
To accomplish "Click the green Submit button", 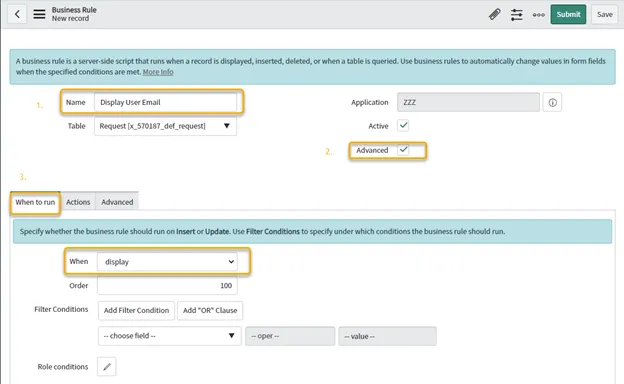I will (x=568, y=14).
